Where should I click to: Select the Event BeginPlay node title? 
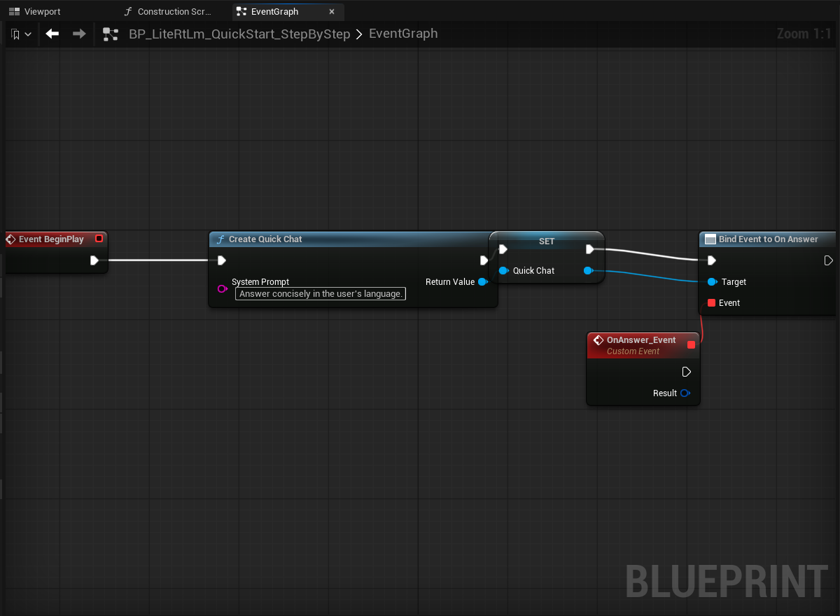coord(51,239)
